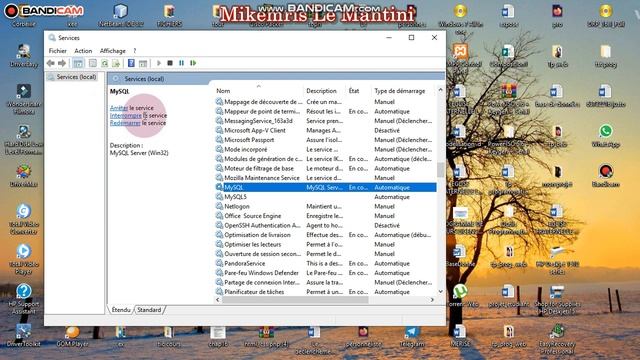Click the horizontal scrollbar thumb
The width and height of the screenshot is (640, 360).
tap(295, 300)
